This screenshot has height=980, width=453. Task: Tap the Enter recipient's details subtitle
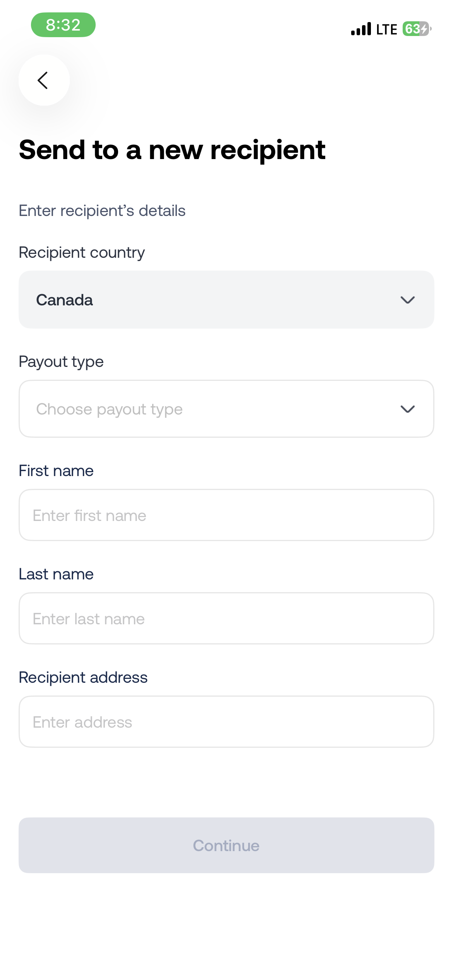(x=102, y=210)
